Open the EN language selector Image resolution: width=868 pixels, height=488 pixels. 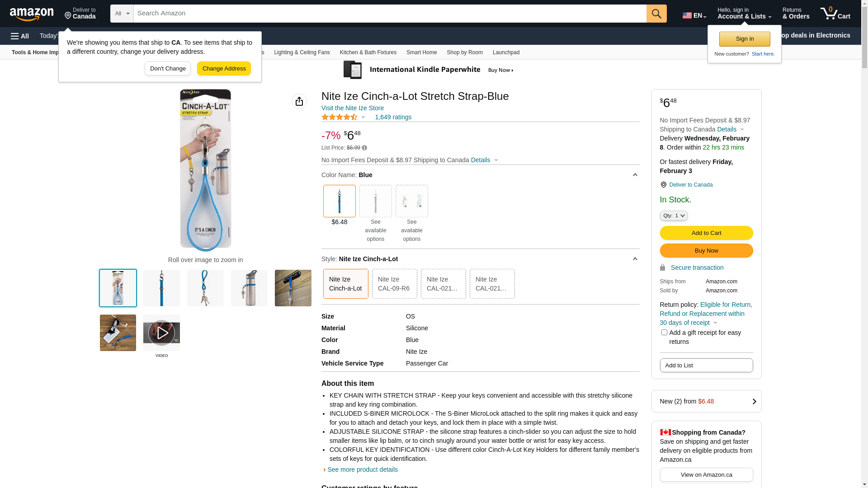pyautogui.click(x=694, y=15)
